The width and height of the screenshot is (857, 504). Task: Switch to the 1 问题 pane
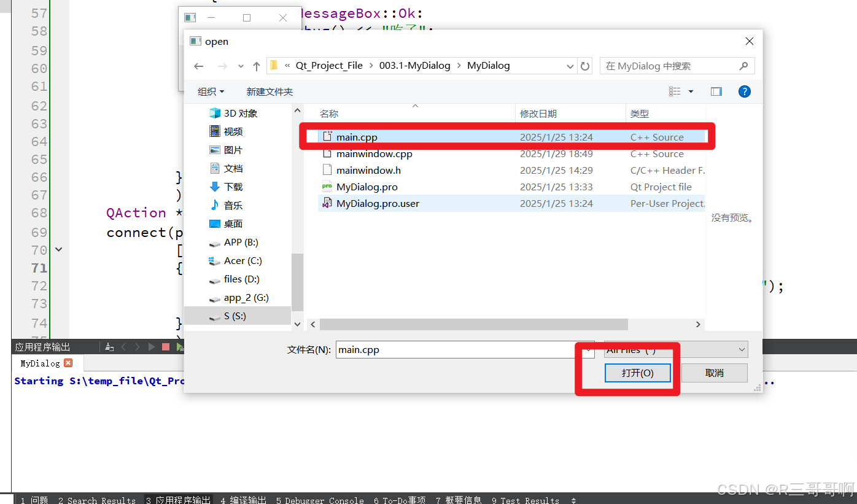34,500
